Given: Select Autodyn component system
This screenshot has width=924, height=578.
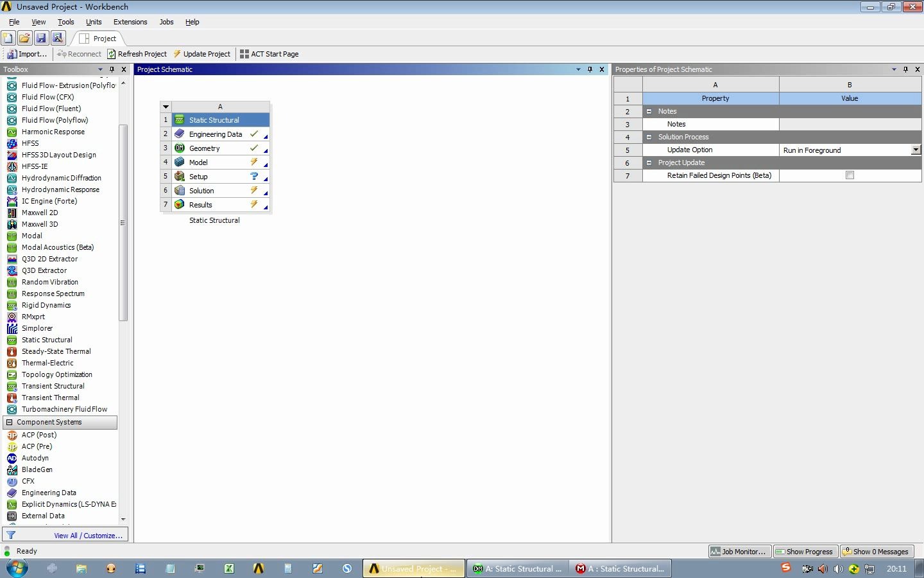Looking at the screenshot, I should coord(35,458).
